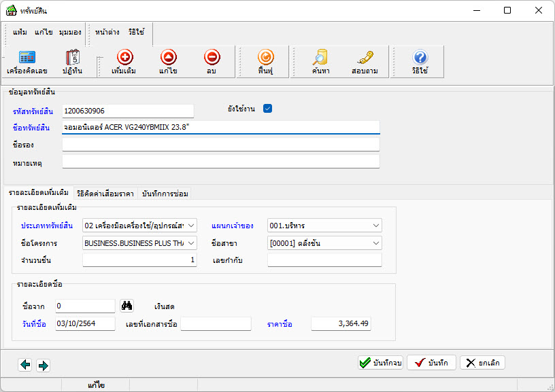Click the ชื่อรอง input field
This screenshot has height=392, width=555.
[221, 145]
